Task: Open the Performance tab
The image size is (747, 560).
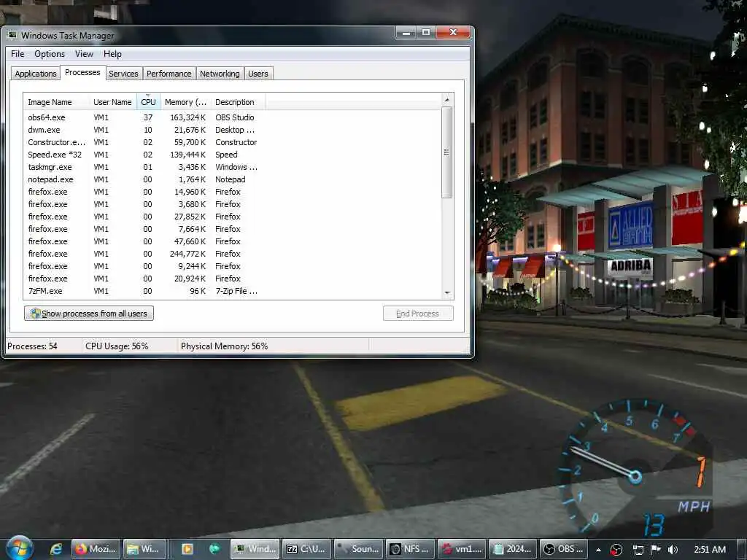Action: tap(169, 74)
